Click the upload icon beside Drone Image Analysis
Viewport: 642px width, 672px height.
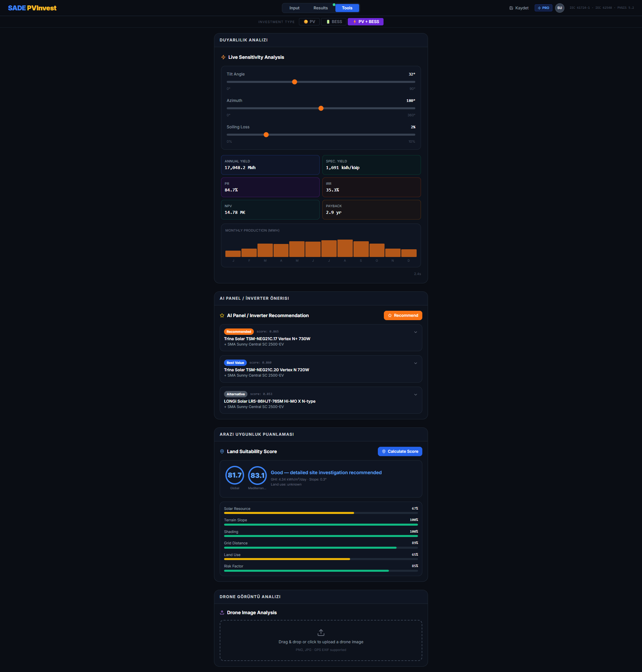(222, 613)
